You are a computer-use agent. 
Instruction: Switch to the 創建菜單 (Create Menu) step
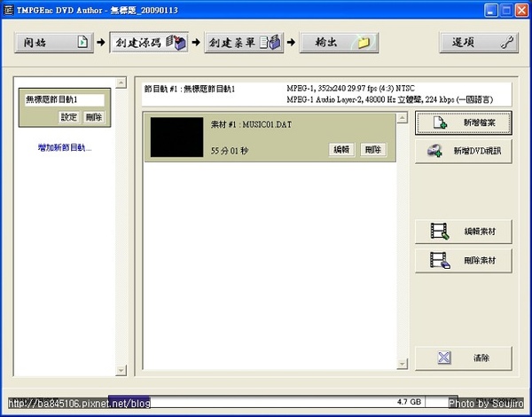[x=244, y=43]
